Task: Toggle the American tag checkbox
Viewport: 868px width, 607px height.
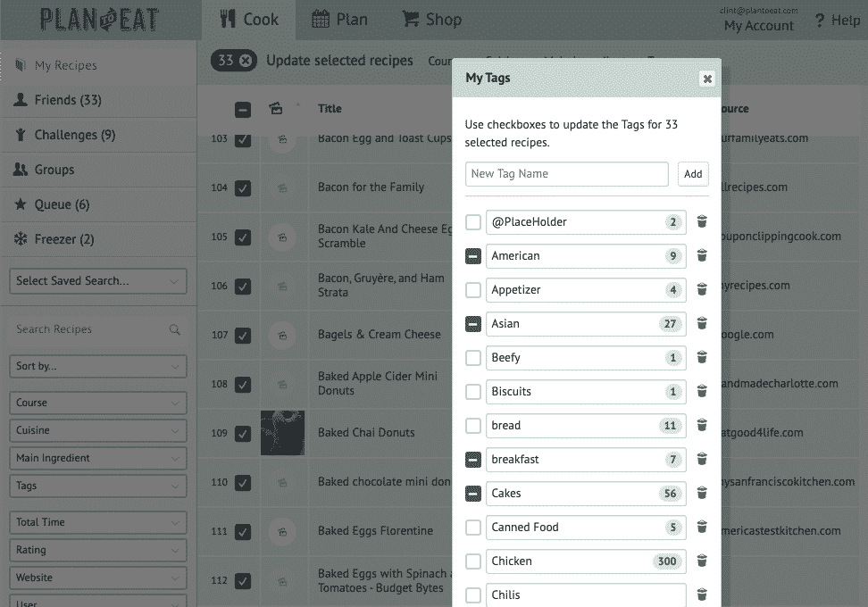Action: (x=473, y=256)
